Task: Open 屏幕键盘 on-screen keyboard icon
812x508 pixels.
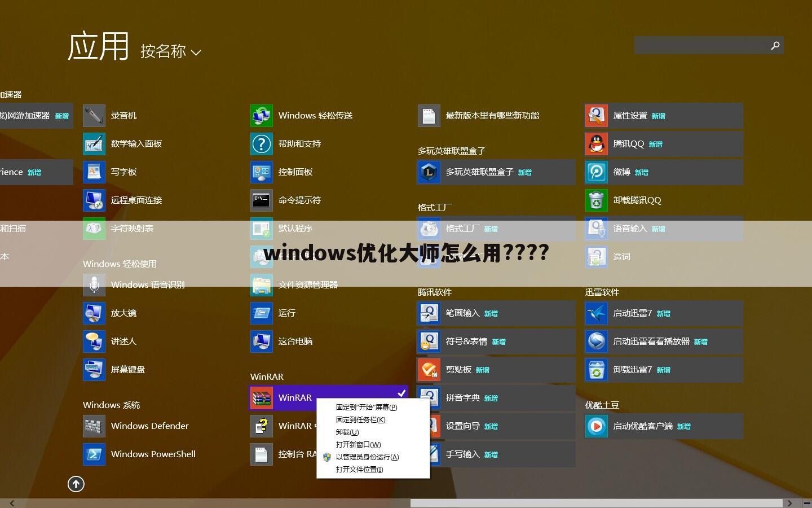Action: coord(94,370)
